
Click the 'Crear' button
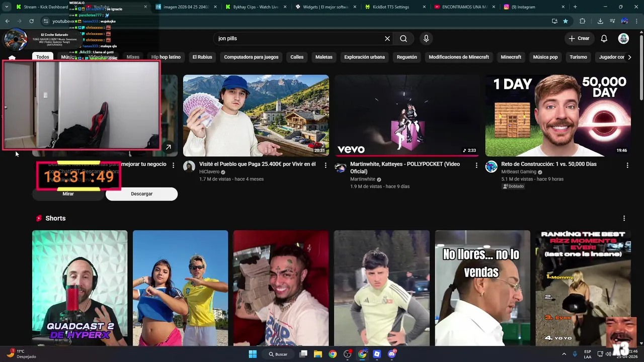click(x=579, y=39)
